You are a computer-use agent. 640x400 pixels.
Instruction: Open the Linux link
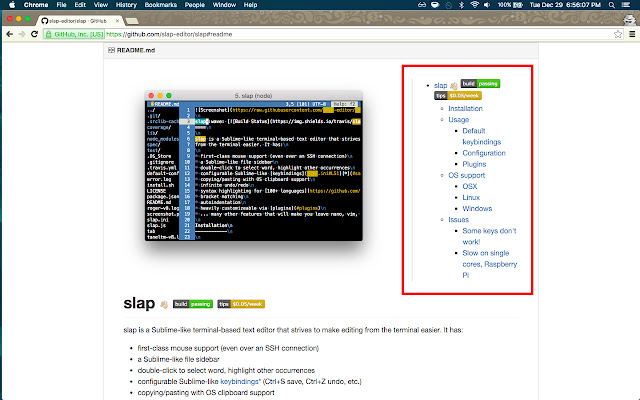[x=471, y=198]
